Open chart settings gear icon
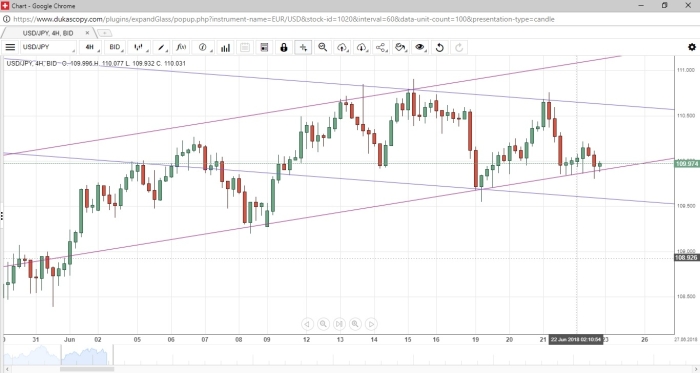The width and height of the screenshot is (700, 373). point(692,47)
